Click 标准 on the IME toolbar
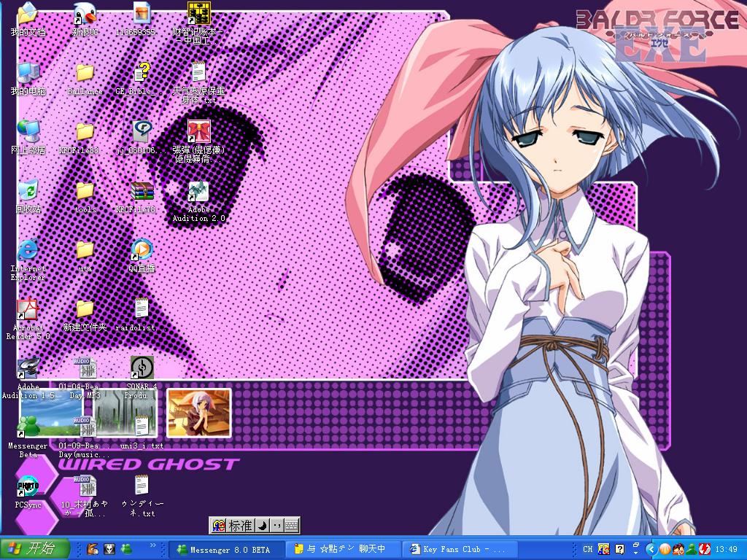The height and width of the screenshot is (560, 747). (x=241, y=526)
